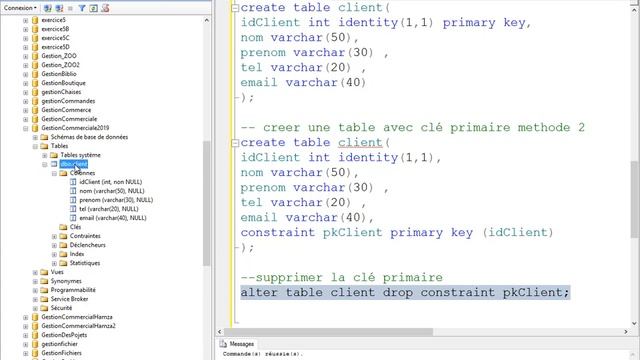
Task: Click the last red icon in explorer toolbar
Action: click(x=105, y=8)
